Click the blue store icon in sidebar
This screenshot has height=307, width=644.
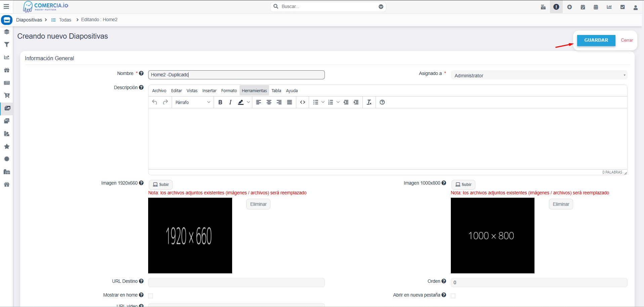[7, 20]
